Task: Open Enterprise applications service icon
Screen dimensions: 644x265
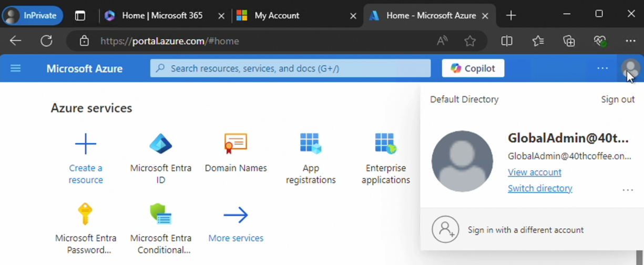Action: tap(385, 143)
